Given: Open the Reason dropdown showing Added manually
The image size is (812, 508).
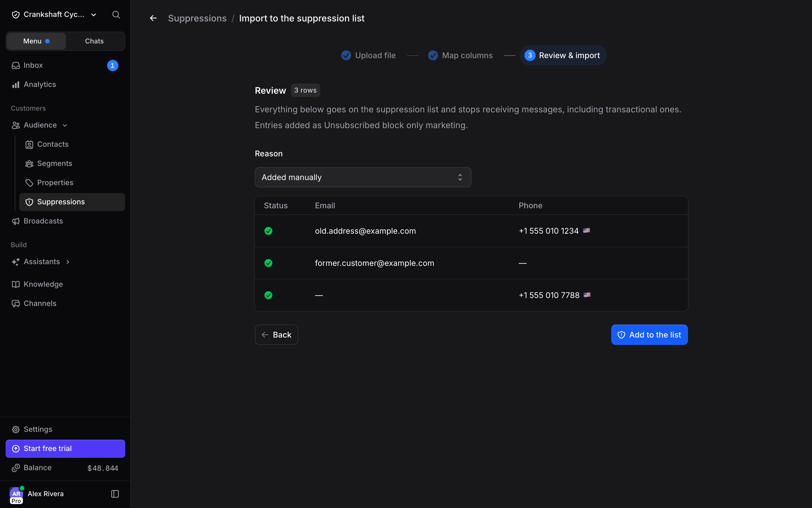Looking at the screenshot, I should [x=363, y=177].
